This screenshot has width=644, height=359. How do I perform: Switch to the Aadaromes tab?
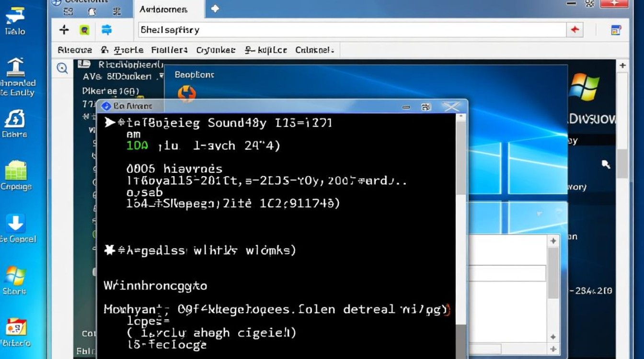(164, 9)
